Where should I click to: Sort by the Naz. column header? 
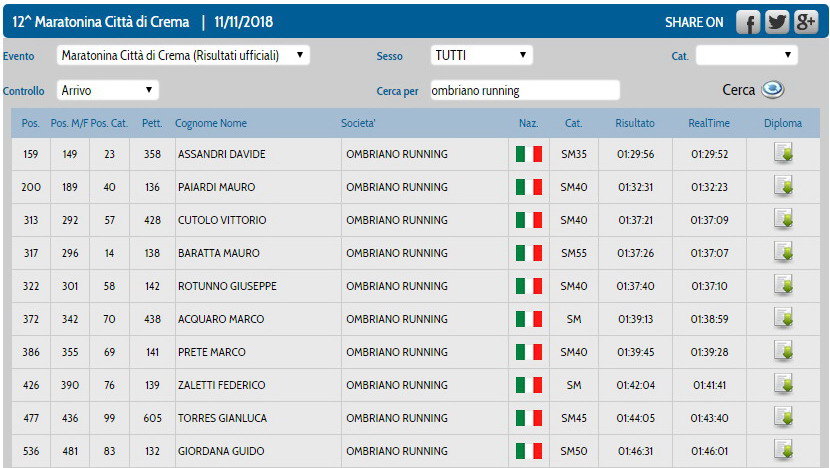[x=528, y=123]
